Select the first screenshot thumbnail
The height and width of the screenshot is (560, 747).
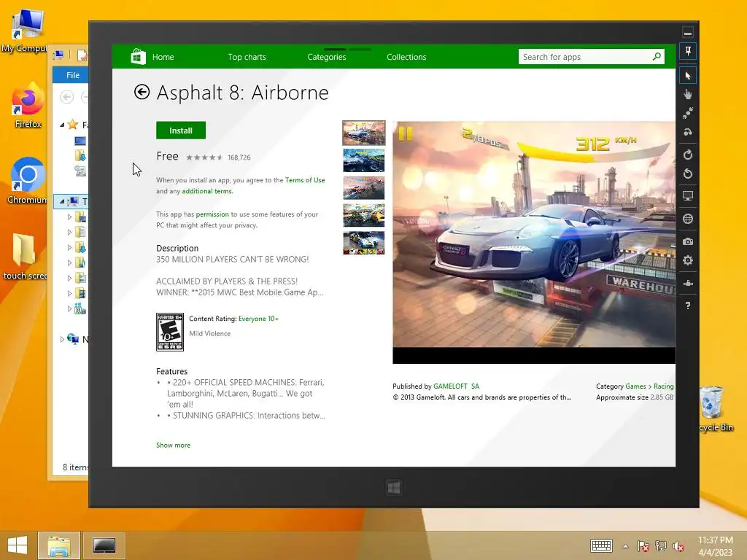pyautogui.click(x=363, y=133)
